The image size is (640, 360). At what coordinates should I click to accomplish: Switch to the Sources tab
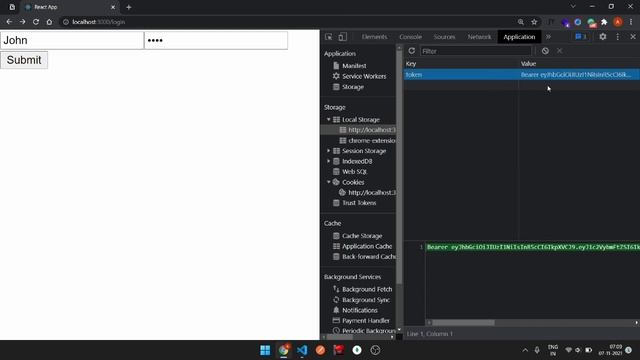pyautogui.click(x=444, y=37)
